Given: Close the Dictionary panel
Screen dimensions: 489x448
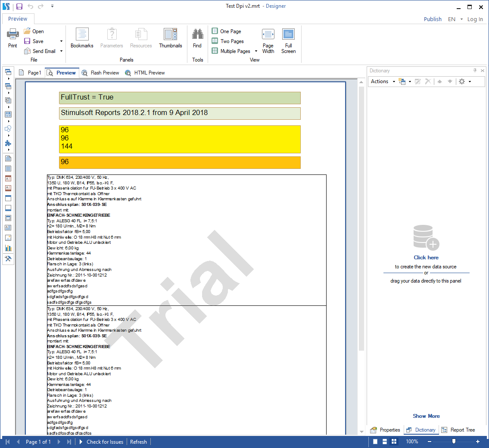Looking at the screenshot, I should pos(483,71).
